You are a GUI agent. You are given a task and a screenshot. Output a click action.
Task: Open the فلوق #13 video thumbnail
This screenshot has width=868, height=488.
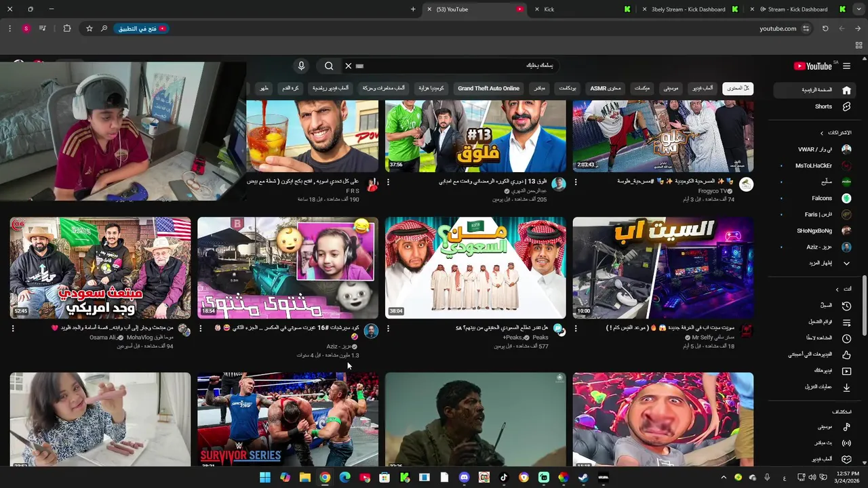coord(475,136)
